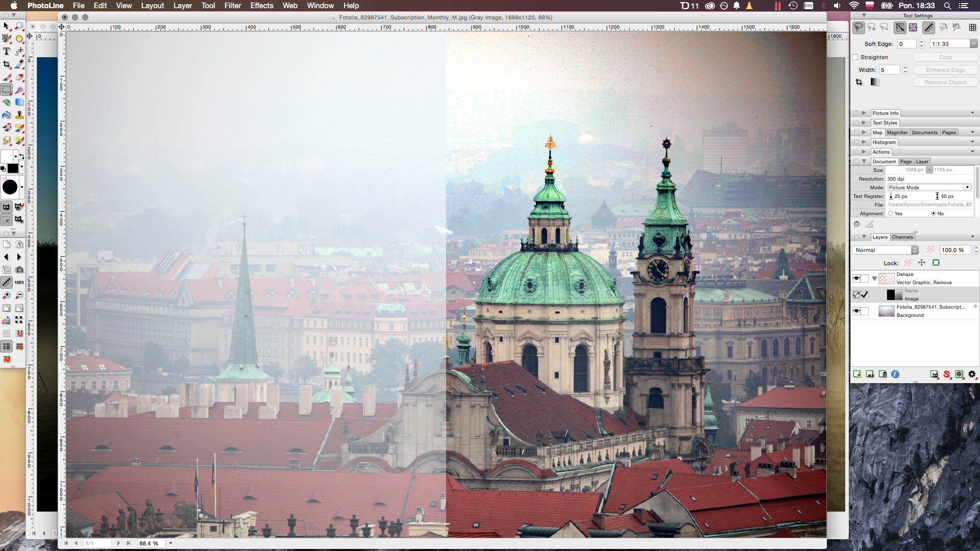Hide the Dehaze layer with eye icon
Image resolution: width=980 pixels, height=551 pixels.
pos(856,279)
